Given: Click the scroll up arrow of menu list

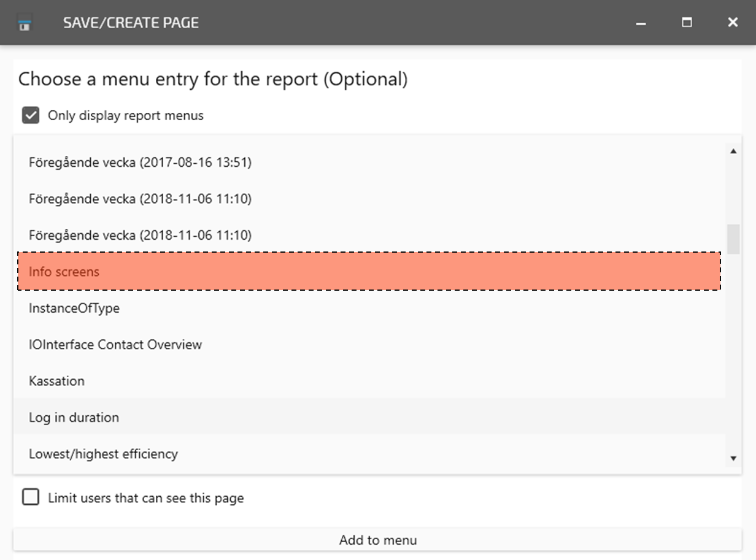Looking at the screenshot, I should click(733, 152).
